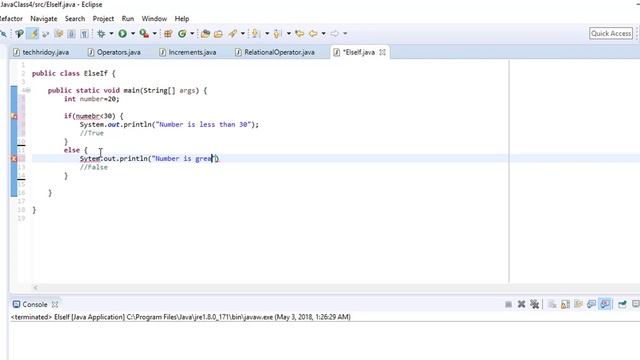Toggle Word Wrap toolbar icon

[x=58, y=33]
